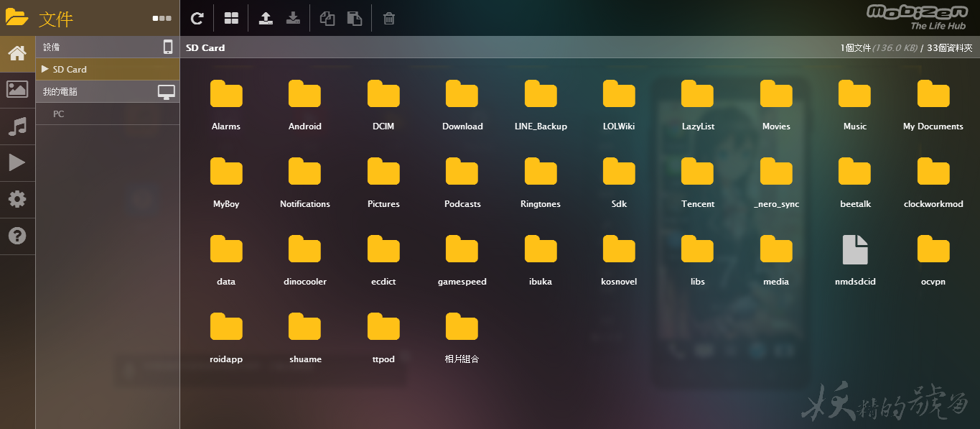The width and height of the screenshot is (980, 429).
Task: Select the 我的電腦 section header text
Action: click(60, 91)
